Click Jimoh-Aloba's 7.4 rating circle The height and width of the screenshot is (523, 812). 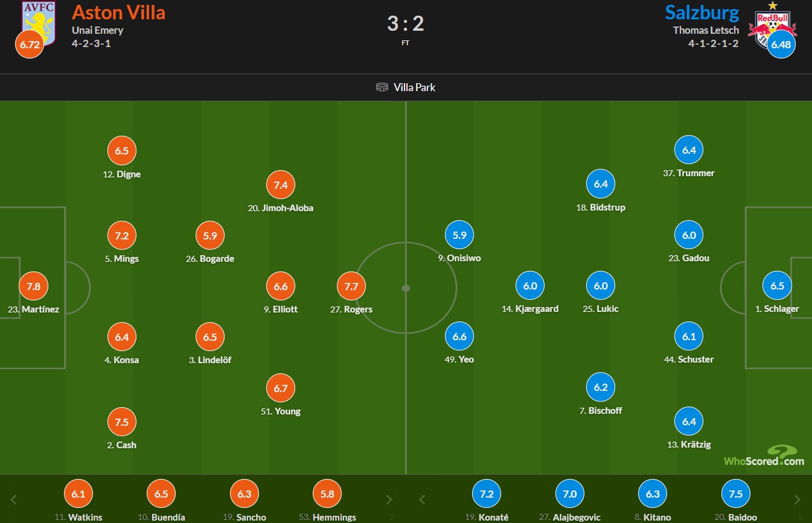click(281, 185)
